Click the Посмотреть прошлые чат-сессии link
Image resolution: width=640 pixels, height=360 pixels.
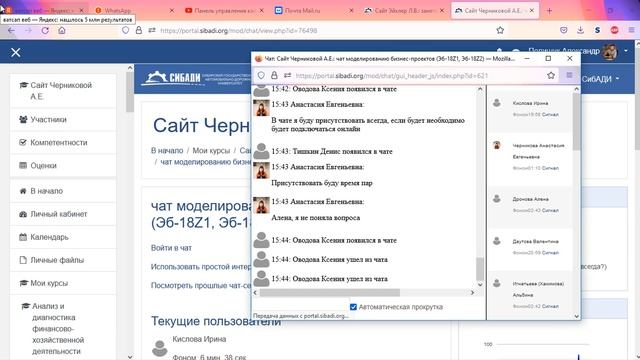[201, 285]
